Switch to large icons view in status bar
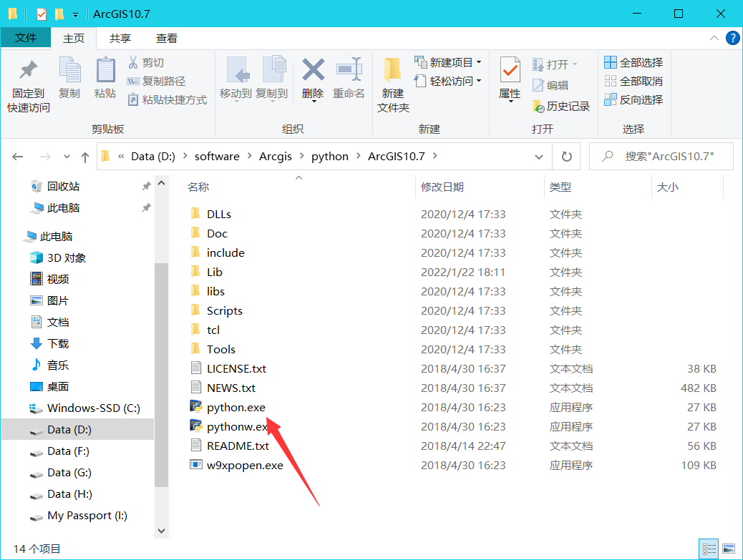 (728, 549)
